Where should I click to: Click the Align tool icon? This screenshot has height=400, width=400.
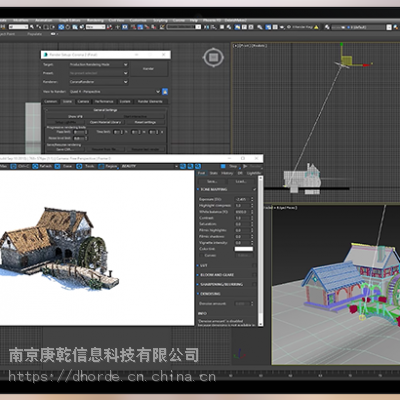coord(214,27)
